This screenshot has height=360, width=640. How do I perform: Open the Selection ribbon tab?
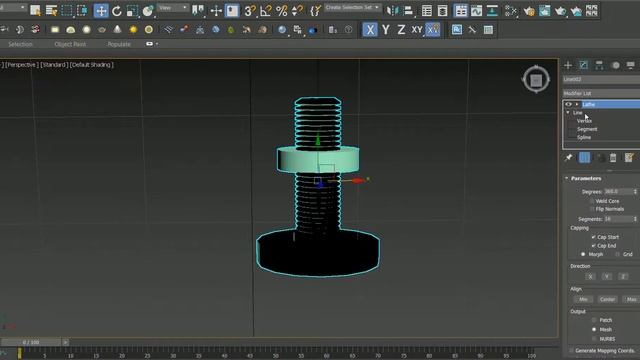[x=20, y=44]
